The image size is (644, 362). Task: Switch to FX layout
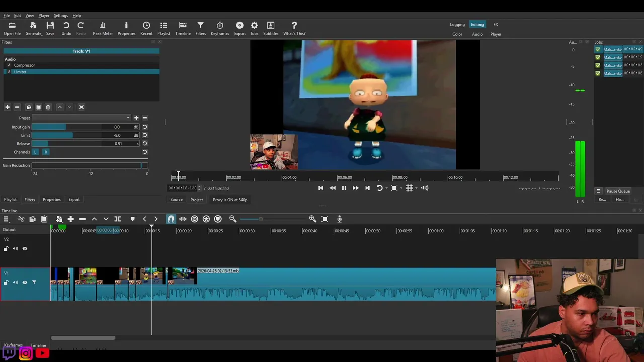(496, 24)
